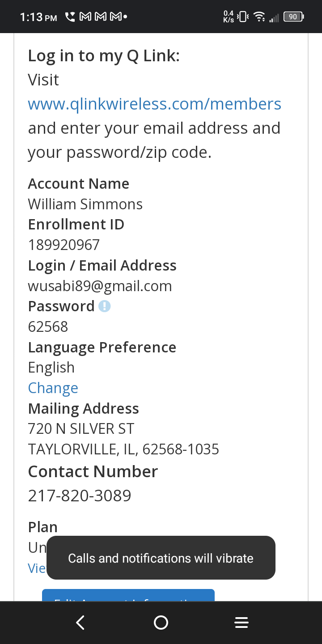This screenshot has height=644, width=322.
Task: Tap the Wi-Fi status bar icon
Action: tap(258, 17)
